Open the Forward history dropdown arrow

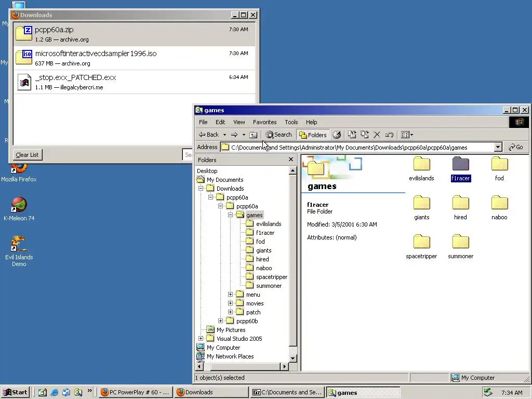click(x=244, y=135)
